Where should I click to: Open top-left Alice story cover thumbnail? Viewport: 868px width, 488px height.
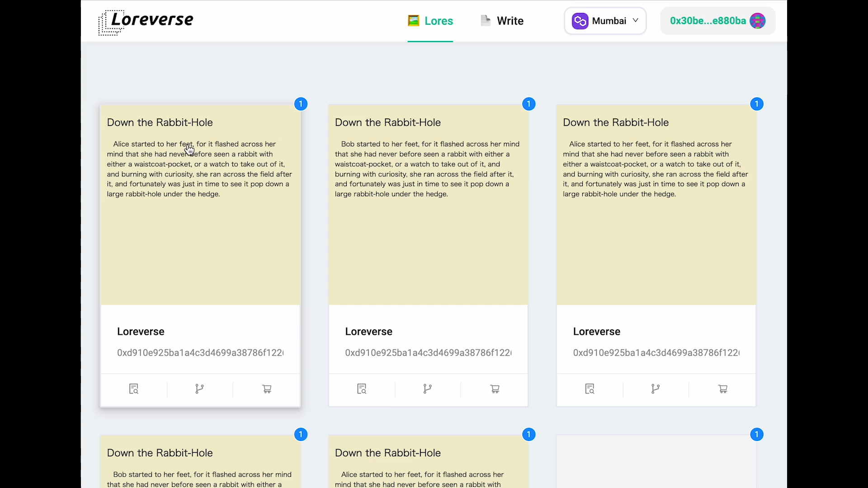pos(200,205)
